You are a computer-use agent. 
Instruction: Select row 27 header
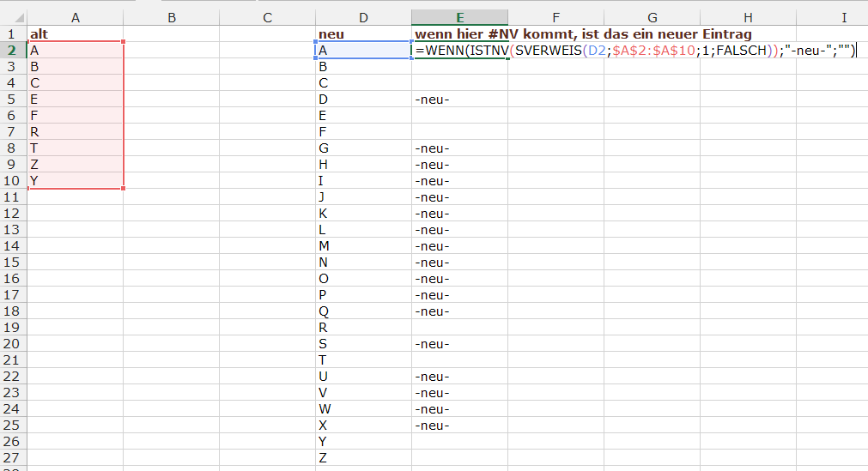[x=13, y=458]
